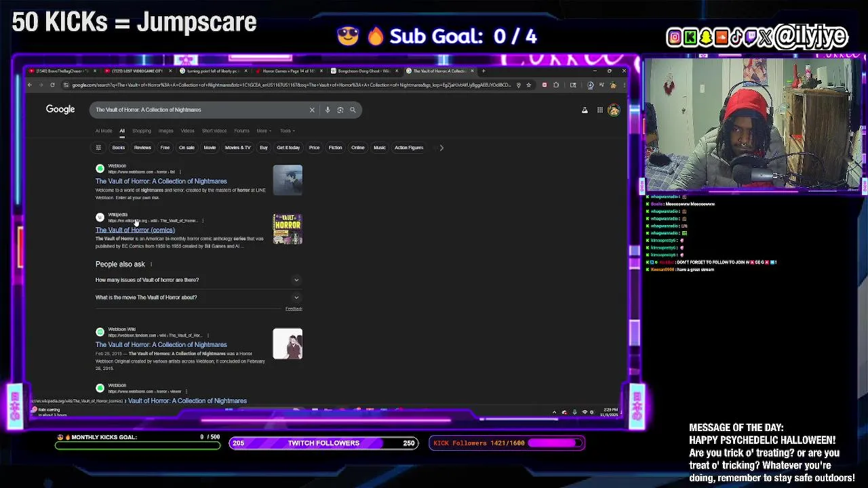This screenshot has width=868, height=488.
Task: Open People also ask options menu
Action: [151, 264]
